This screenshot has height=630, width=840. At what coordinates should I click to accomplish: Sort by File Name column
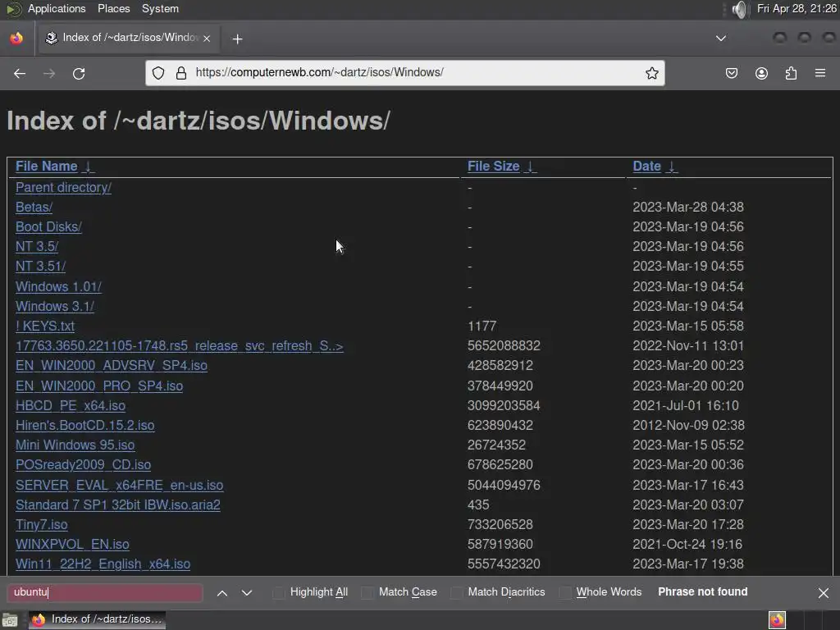(x=47, y=166)
